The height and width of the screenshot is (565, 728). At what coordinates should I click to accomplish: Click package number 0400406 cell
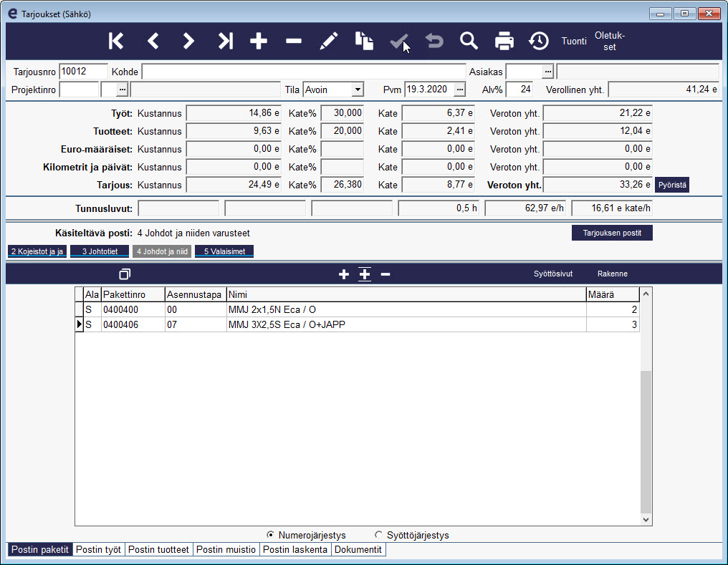[133, 324]
